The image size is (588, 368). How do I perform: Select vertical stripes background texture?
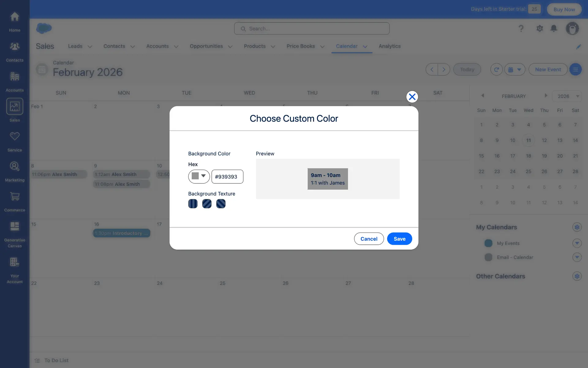tap(193, 204)
